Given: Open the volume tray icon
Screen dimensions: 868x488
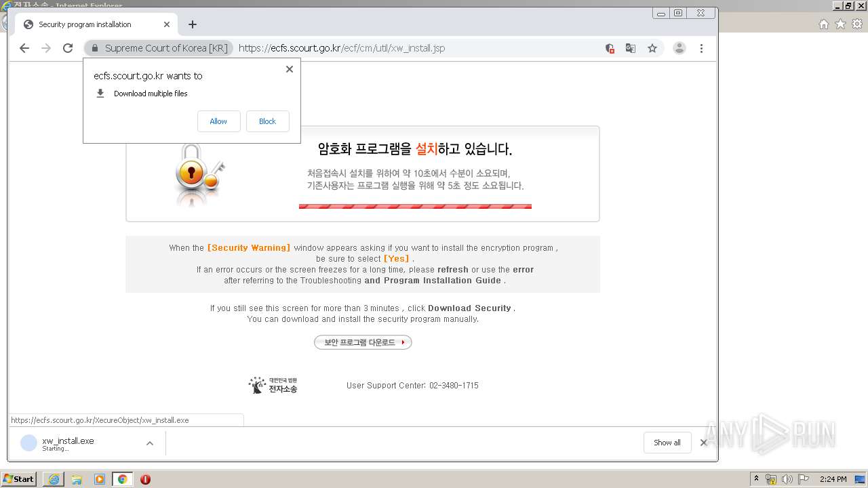Looking at the screenshot, I should point(787,479).
